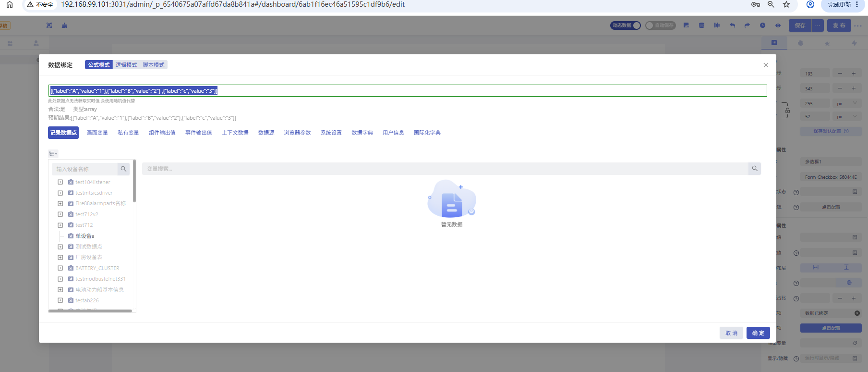Click the device icon beside test104listener
Image resolution: width=868 pixels, height=372 pixels.
[71, 182]
